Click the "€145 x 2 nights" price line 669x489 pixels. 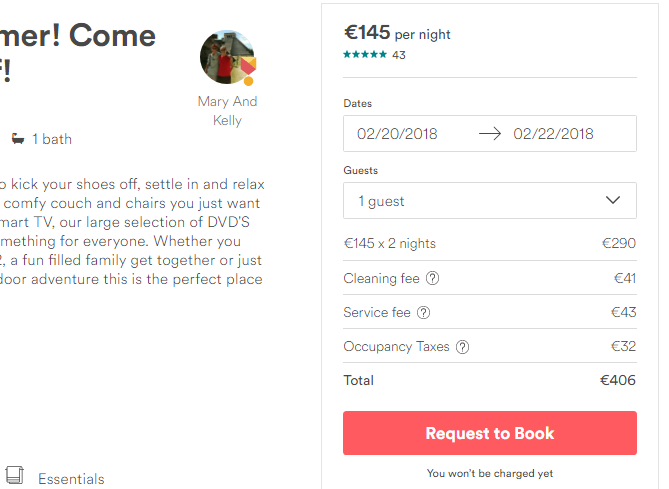click(389, 244)
